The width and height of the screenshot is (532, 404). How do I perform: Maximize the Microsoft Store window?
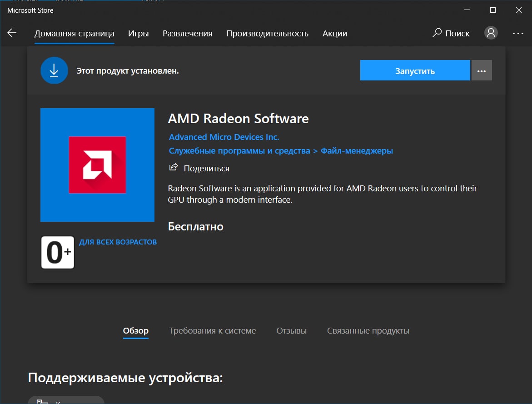492,10
